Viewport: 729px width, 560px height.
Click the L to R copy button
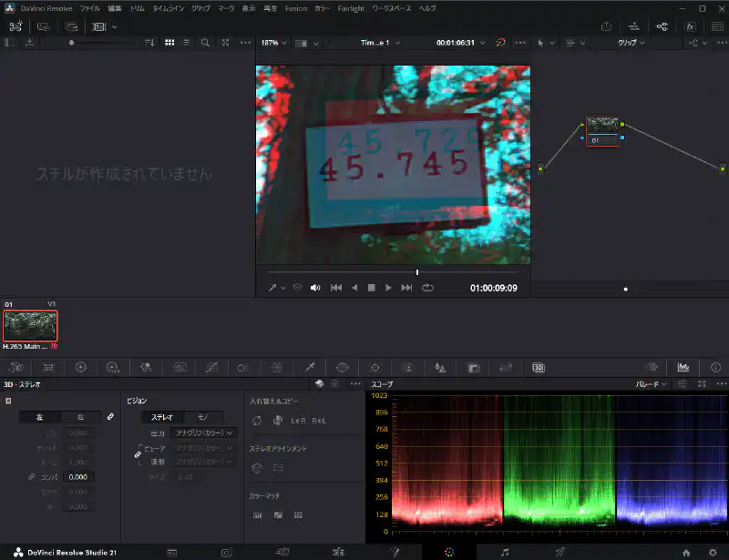coord(298,421)
